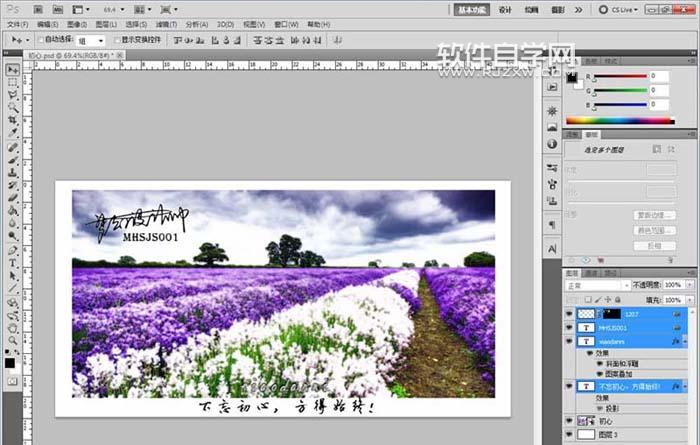Open the Info panel icon in the dock
Image resolution: width=700 pixels, height=445 pixels.
(x=552, y=144)
